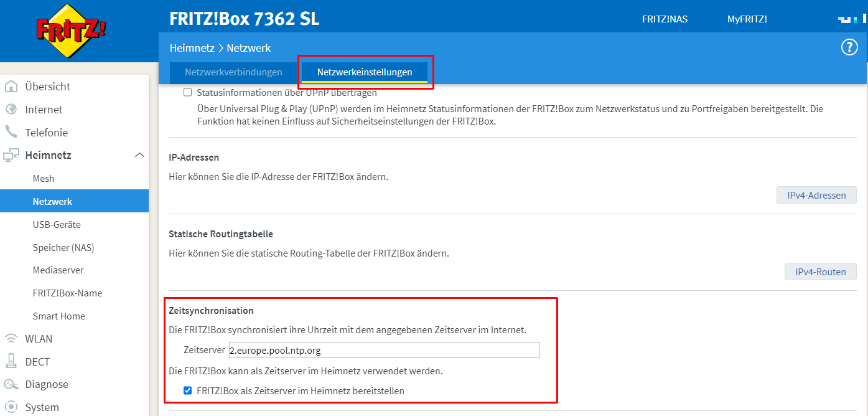Viewport: 868px width, 416px height.
Task: Click the DECT handset icon
Action: point(11,361)
